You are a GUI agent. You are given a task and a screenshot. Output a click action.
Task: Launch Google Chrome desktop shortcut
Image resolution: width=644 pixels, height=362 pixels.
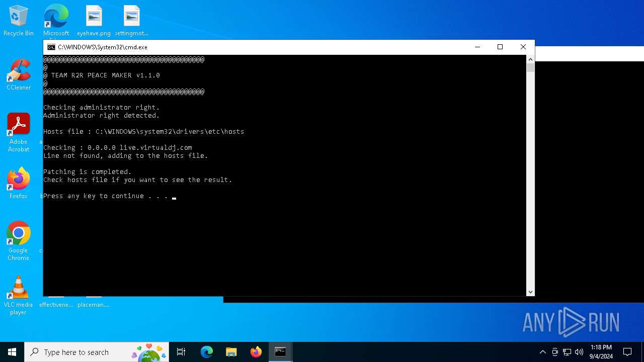[19, 241]
